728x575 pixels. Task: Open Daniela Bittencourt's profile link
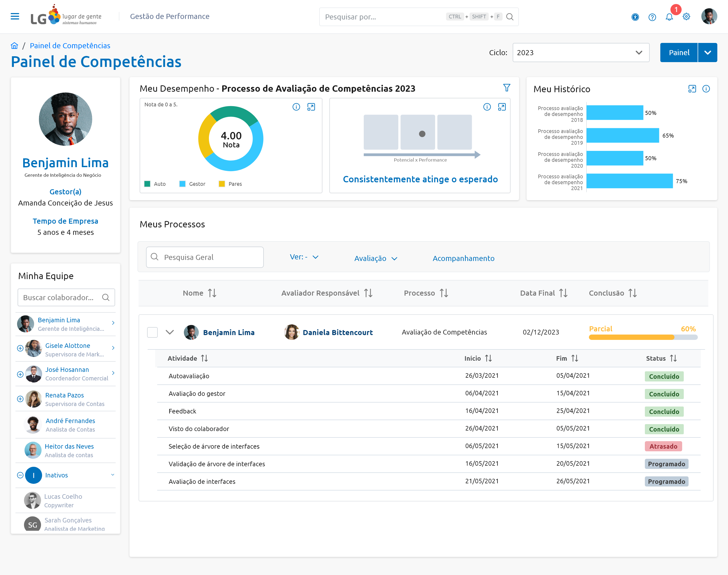click(x=338, y=332)
